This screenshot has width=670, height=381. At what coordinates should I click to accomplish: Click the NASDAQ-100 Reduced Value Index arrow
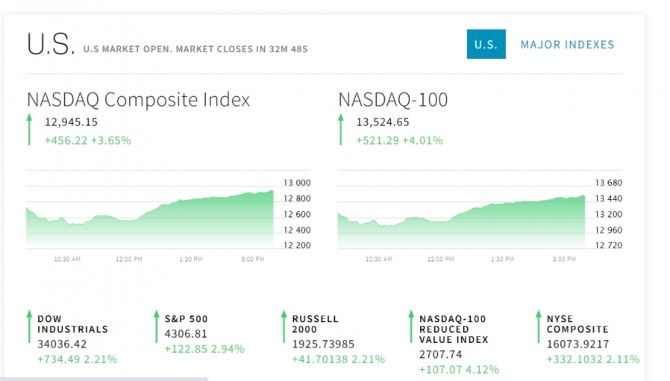[411, 326]
